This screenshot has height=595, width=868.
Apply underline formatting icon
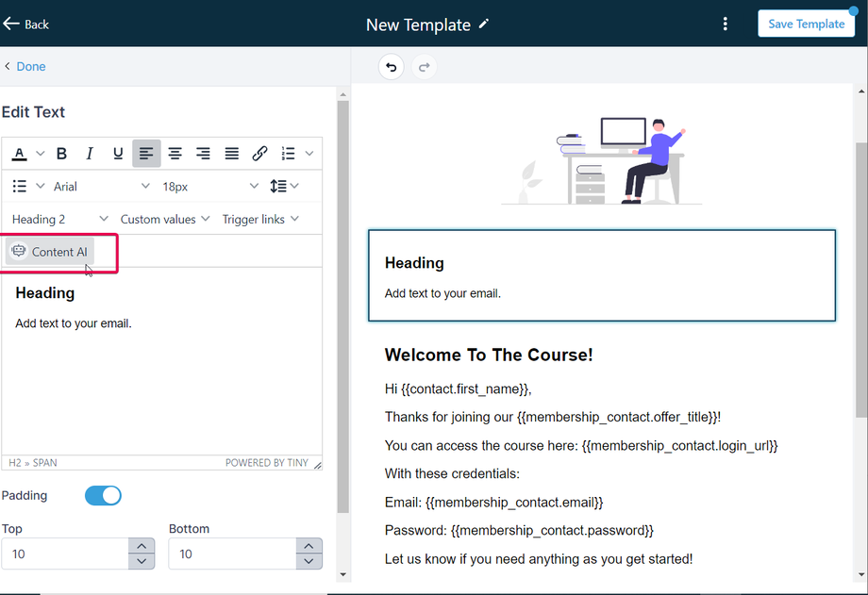(118, 154)
